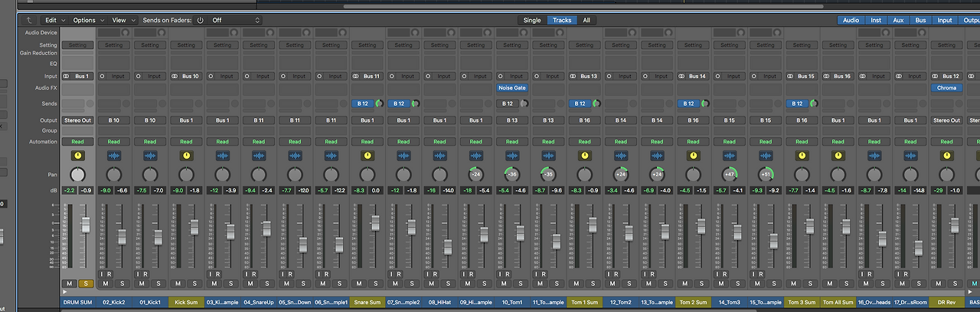Click the yellow icon on Tom All Sum strip
This screenshot has width=980, height=312.
tap(838, 156)
